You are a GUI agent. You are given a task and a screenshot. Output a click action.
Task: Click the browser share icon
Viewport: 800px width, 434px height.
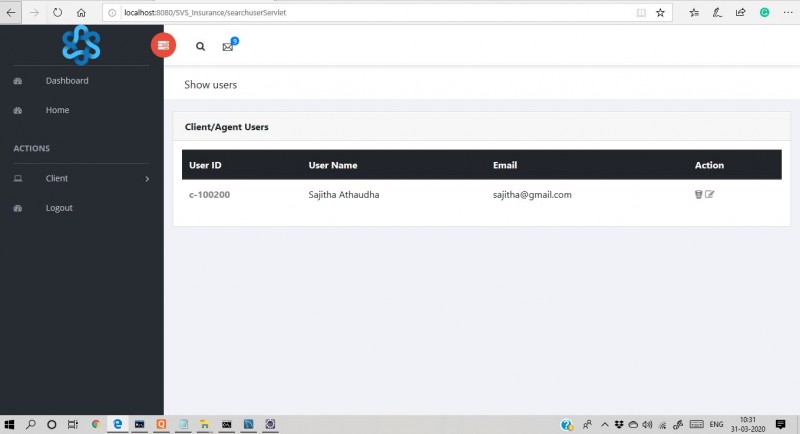[x=740, y=13]
